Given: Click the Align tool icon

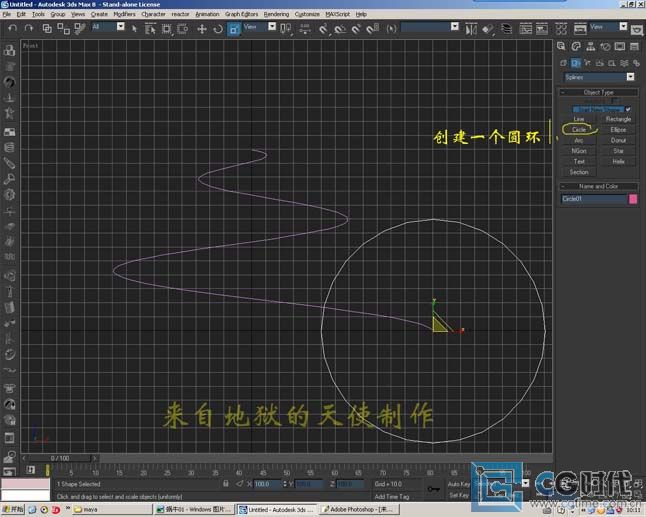Looking at the screenshot, I should 488,29.
